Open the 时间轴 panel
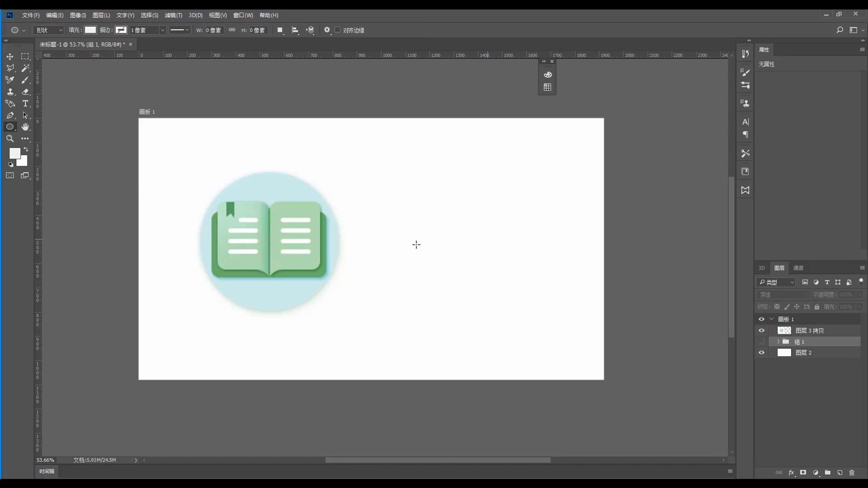 tap(47, 471)
